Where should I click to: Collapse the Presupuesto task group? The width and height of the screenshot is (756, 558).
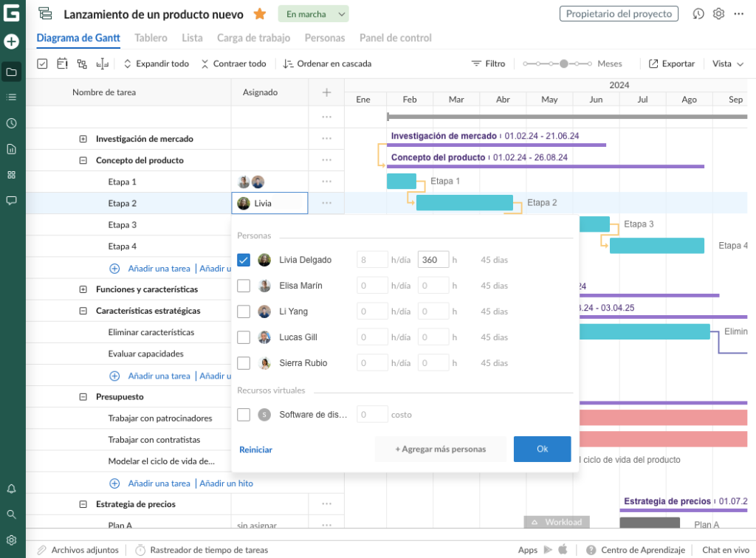tap(83, 397)
